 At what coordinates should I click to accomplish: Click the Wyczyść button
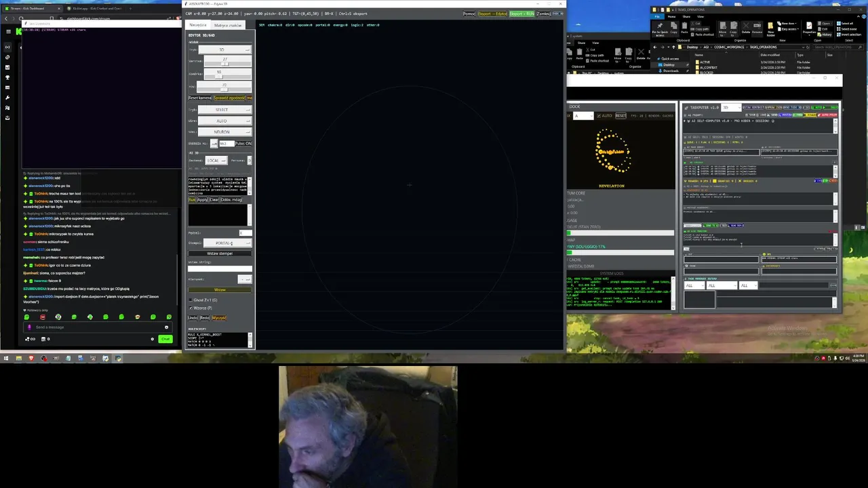point(219,318)
